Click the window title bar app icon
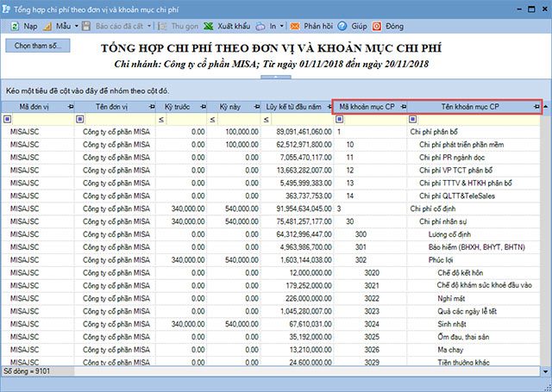552x392 pixels. [6, 9]
